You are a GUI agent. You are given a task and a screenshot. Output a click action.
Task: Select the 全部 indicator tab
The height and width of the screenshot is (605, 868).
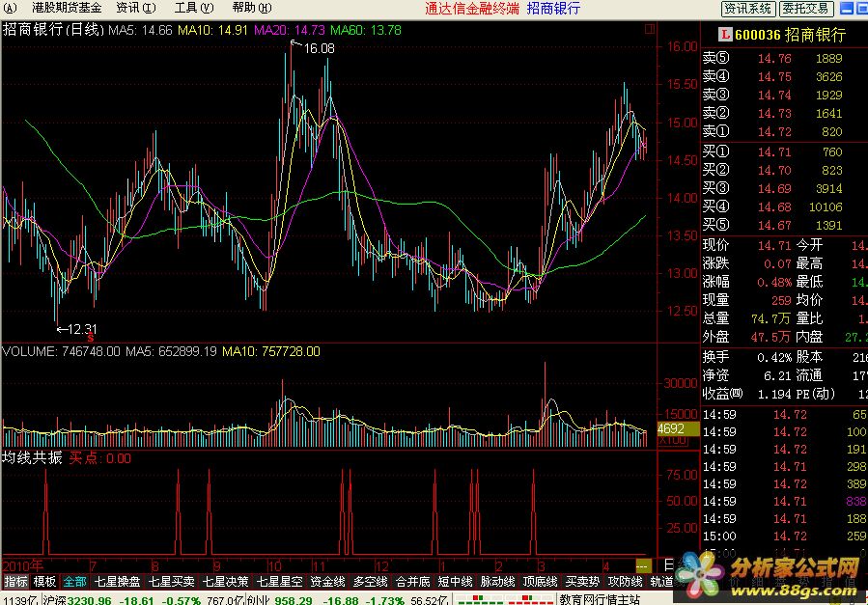[x=74, y=582]
